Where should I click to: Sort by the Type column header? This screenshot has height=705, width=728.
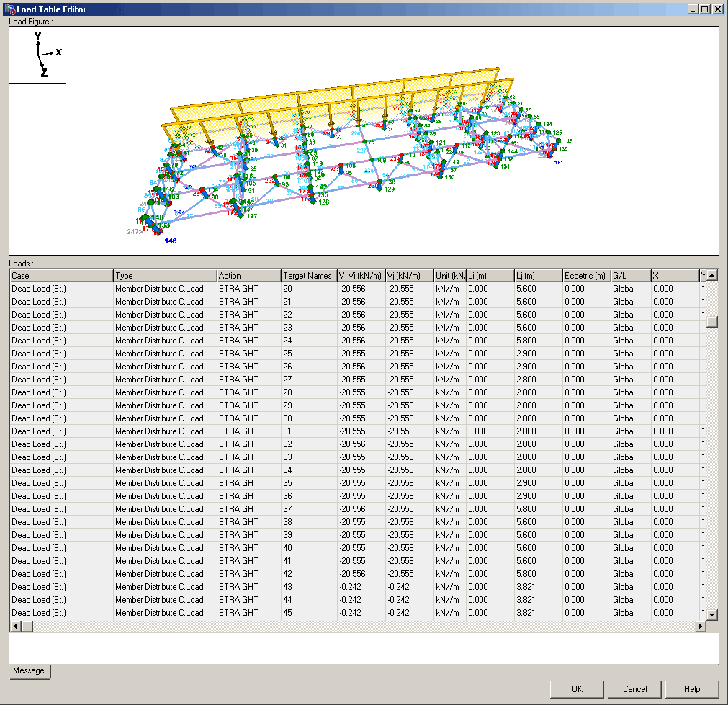166,275
